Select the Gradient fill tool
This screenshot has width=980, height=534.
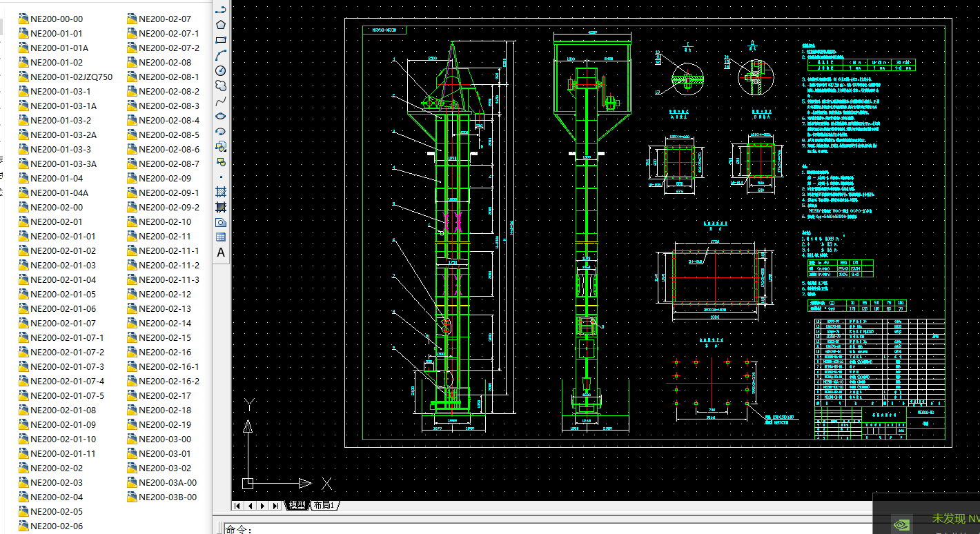[x=221, y=207]
